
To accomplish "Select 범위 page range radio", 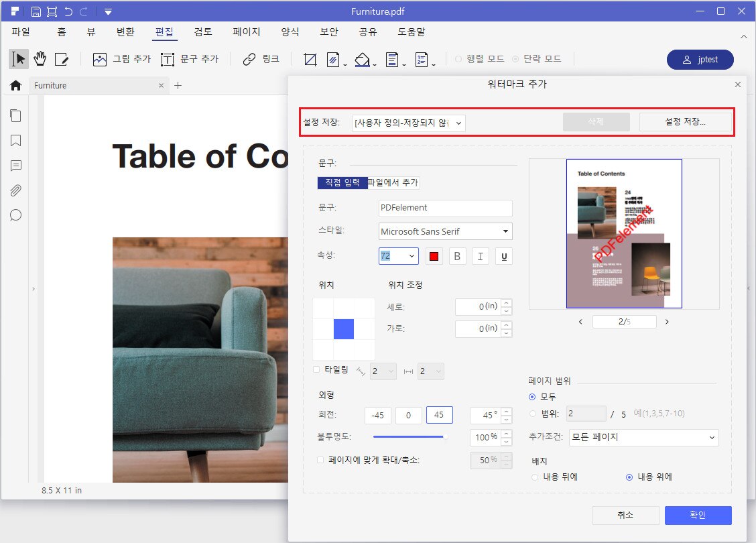I will (532, 414).
